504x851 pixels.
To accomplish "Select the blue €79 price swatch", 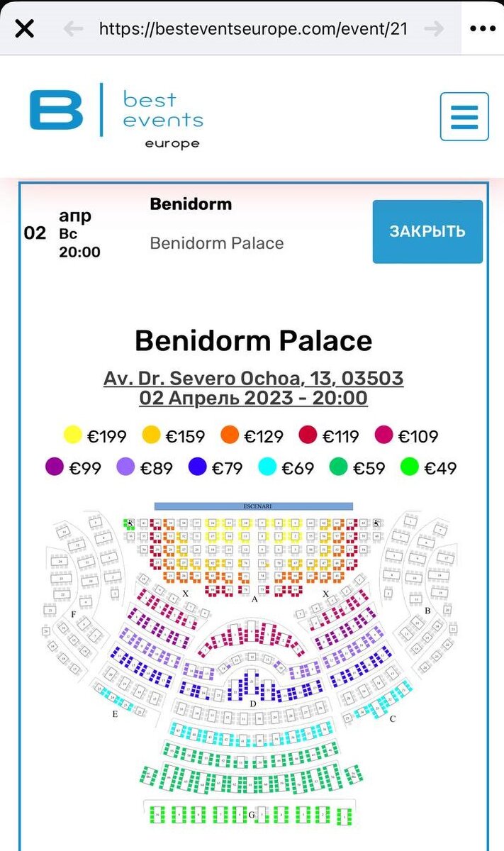I will click(198, 467).
